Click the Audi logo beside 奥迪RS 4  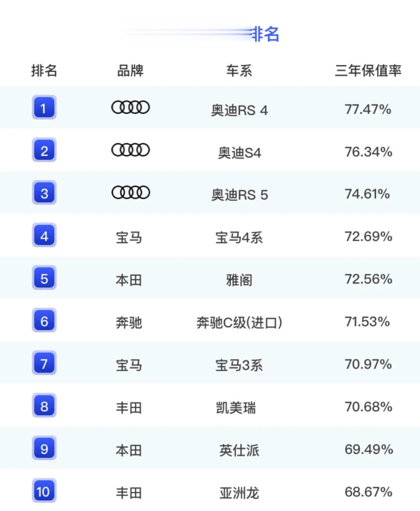(130, 107)
